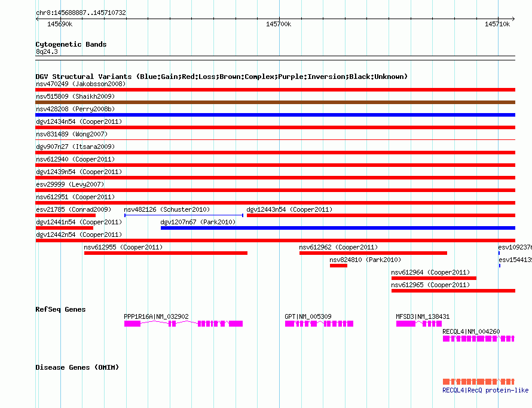The image size is (532, 408).
Task: Open variant dgv12443n54 (Cooper2011) label
Action: point(289,209)
